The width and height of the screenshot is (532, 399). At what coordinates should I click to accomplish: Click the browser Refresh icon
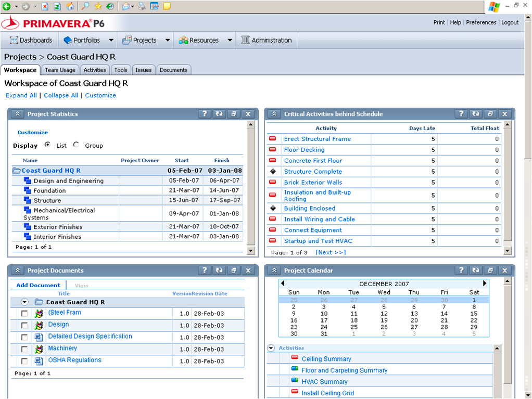(x=57, y=6)
